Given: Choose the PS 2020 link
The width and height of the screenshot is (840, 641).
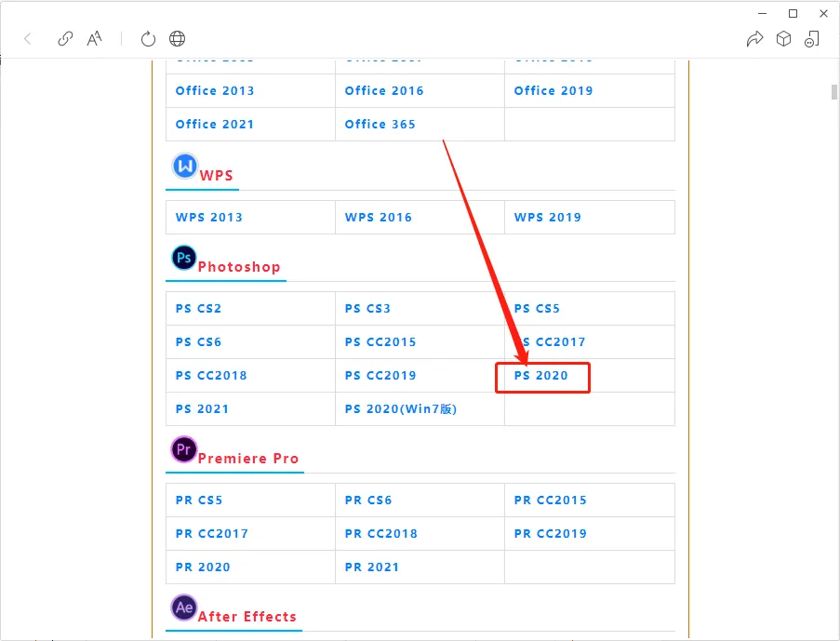Looking at the screenshot, I should tap(541, 375).
